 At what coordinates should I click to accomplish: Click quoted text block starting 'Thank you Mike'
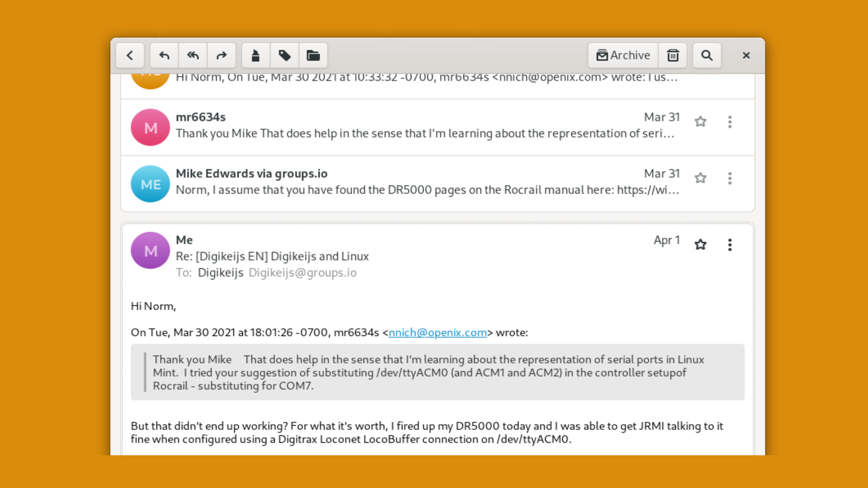tap(438, 372)
